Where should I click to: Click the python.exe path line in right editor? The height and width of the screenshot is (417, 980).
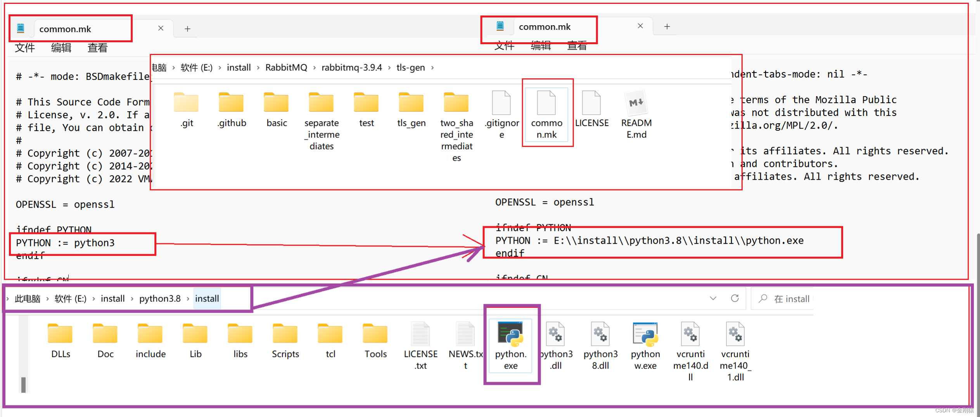coord(650,241)
